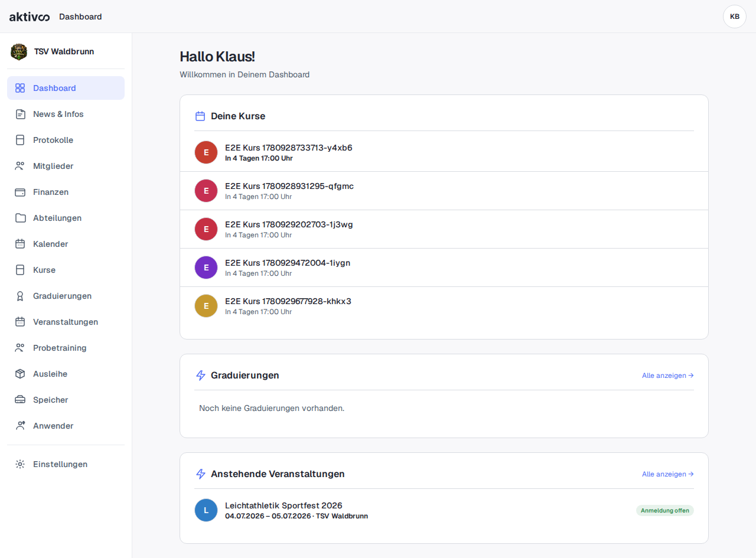Click the blue L avatar for Leichtathletik Sportfest
Image resolution: width=756 pixels, height=558 pixels.
(206, 510)
